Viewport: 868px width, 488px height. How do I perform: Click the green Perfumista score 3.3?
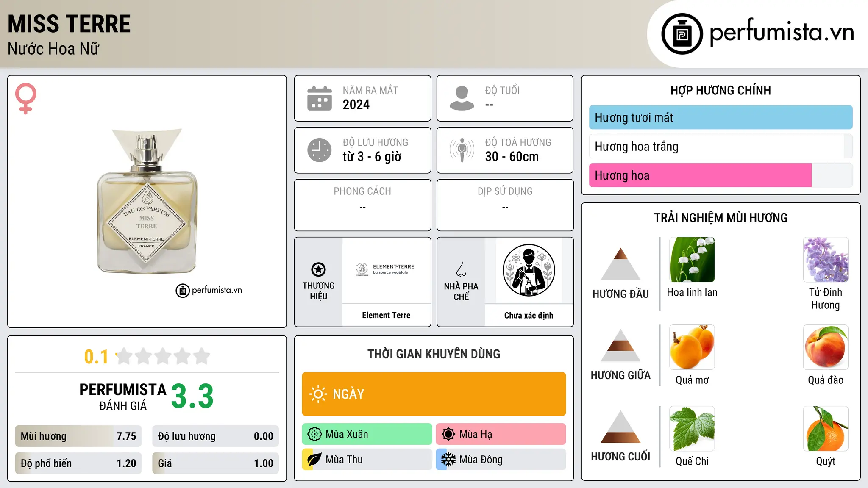click(192, 396)
